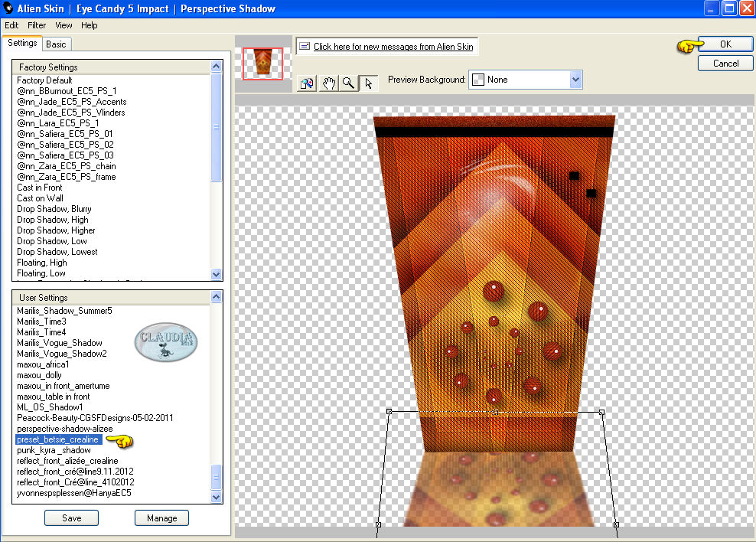Select @nn_Safiera_EC5_PS_03 preset
The height and width of the screenshot is (542, 756).
(x=65, y=155)
